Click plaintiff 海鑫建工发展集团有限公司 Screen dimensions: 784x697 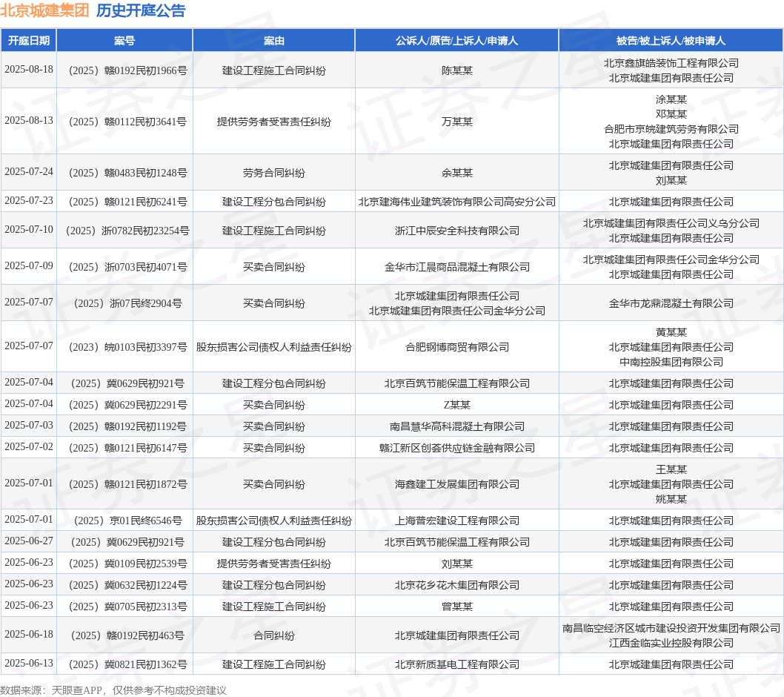point(457,484)
